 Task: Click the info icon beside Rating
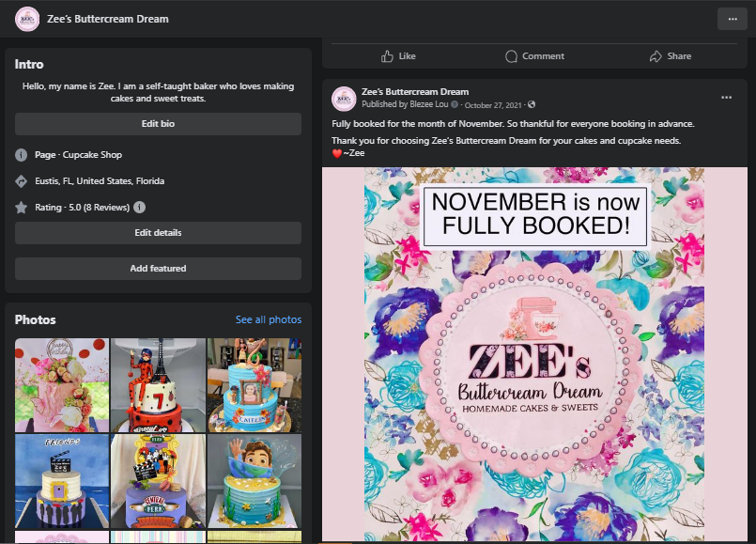point(139,208)
